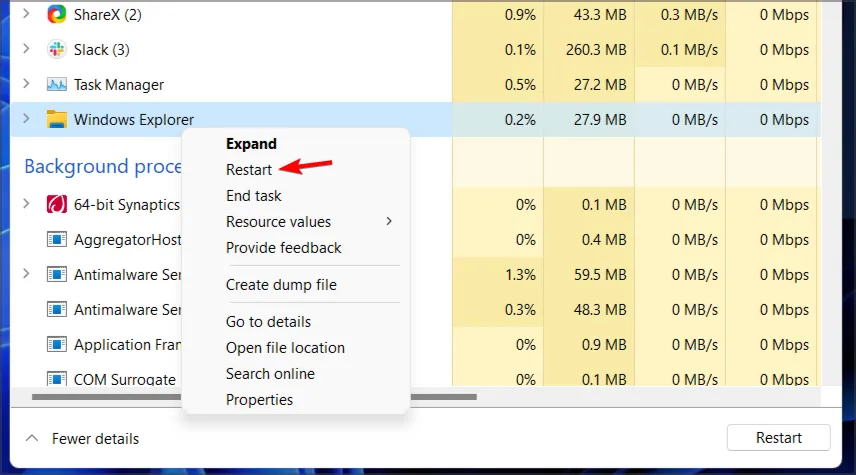Select End task in context menu
This screenshot has width=856, height=475.
tap(254, 196)
